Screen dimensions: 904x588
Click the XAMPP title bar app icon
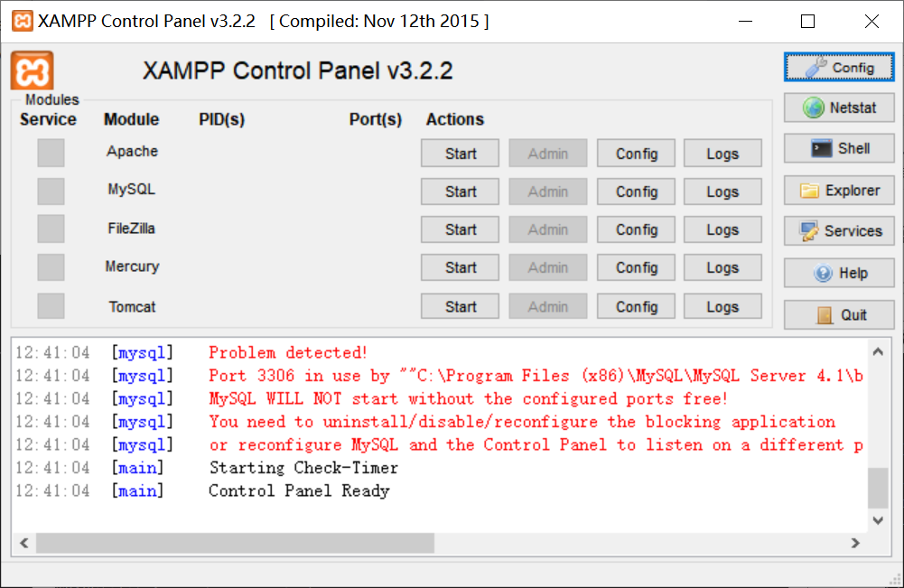point(22,22)
